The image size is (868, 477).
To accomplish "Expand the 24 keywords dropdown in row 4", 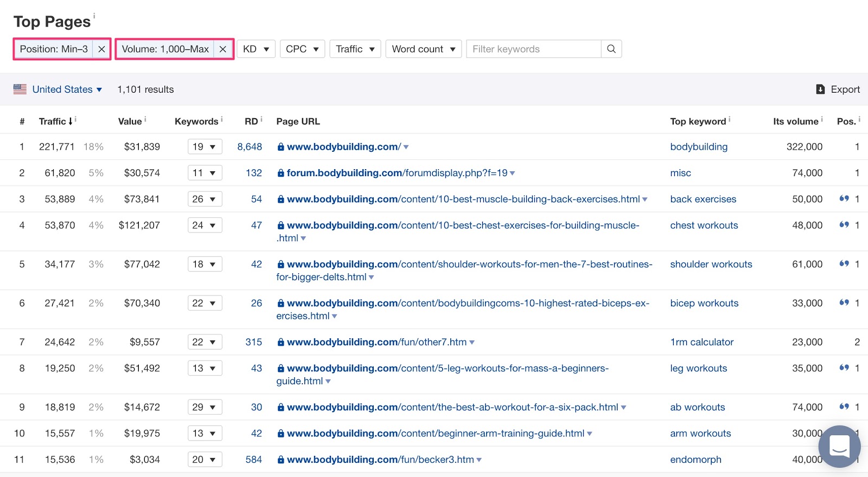I will (x=205, y=225).
